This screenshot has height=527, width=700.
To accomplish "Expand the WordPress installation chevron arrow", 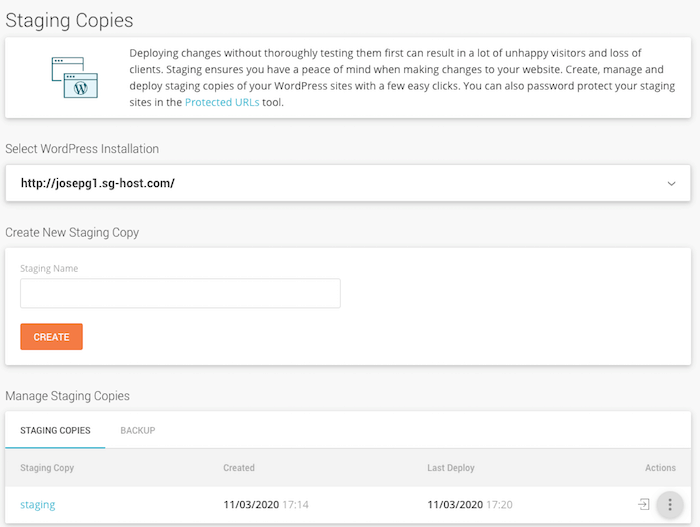I will (671, 184).
